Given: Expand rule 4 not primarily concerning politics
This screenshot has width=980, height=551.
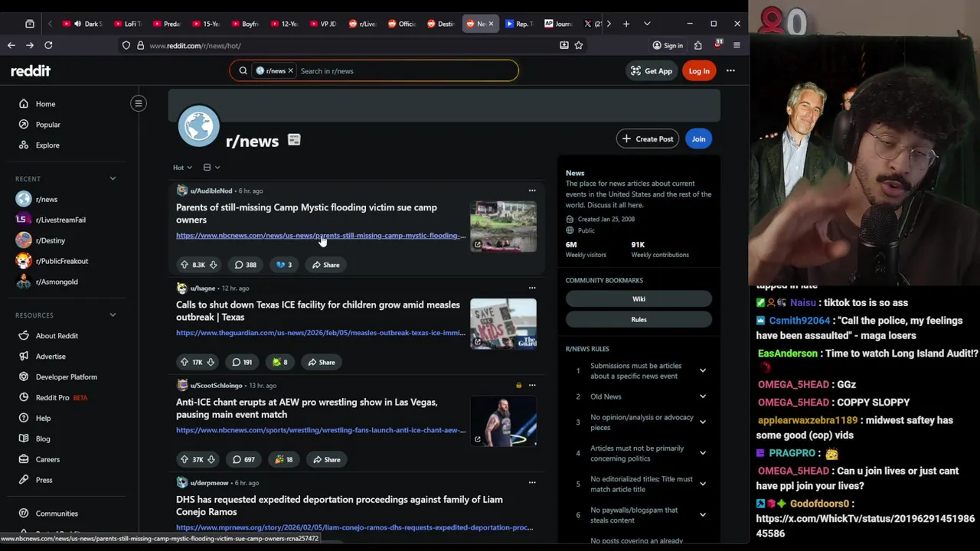Looking at the screenshot, I should (x=702, y=454).
